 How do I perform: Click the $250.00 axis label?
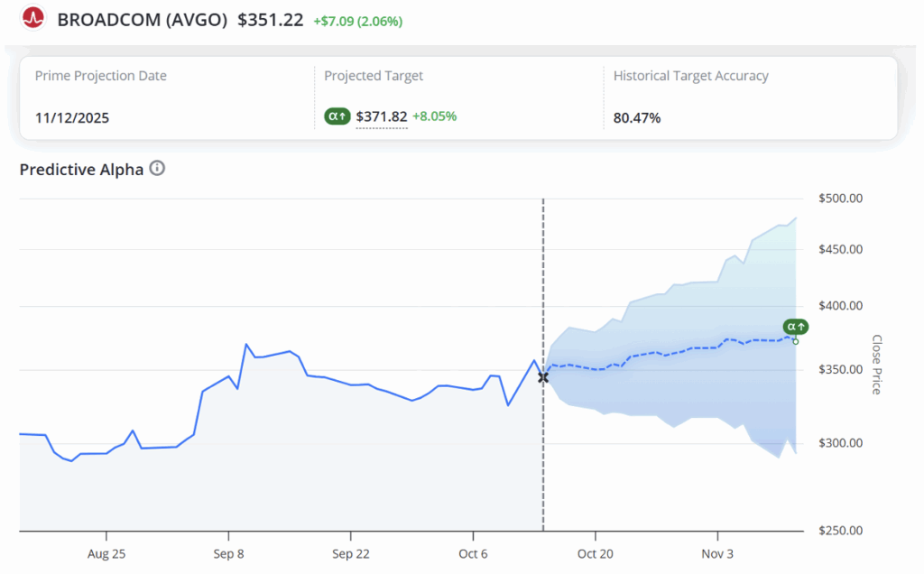(x=840, y=531)
